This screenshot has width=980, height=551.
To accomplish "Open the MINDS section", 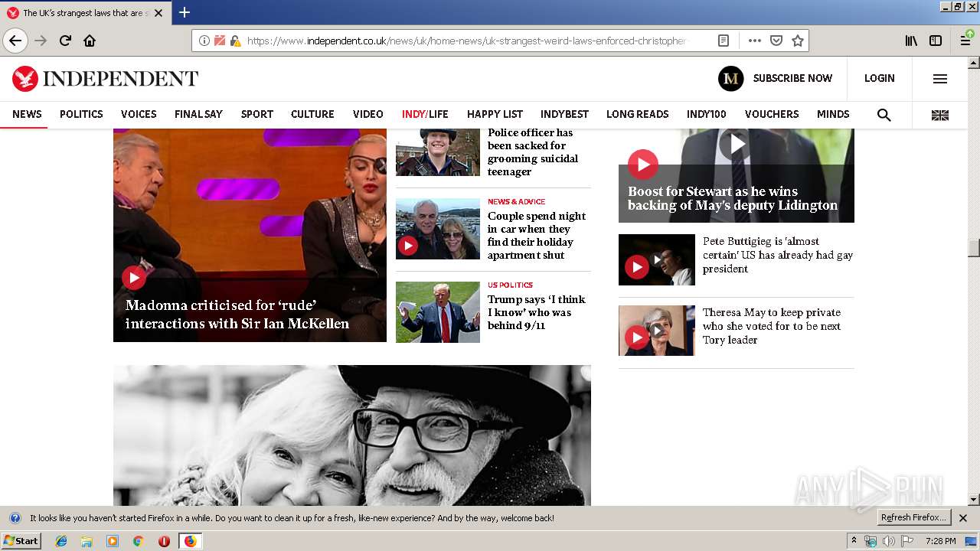I will pos(833,114).
